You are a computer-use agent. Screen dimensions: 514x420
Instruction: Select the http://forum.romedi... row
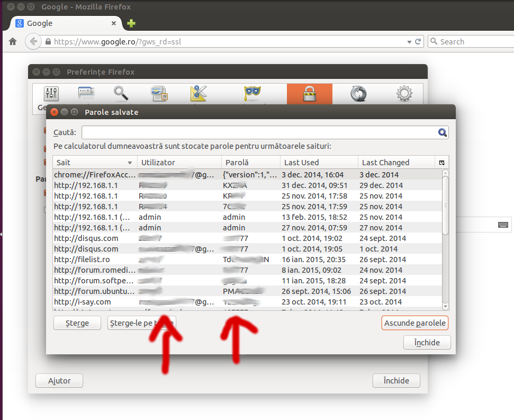pyautogui.click(x=248, y=270)
